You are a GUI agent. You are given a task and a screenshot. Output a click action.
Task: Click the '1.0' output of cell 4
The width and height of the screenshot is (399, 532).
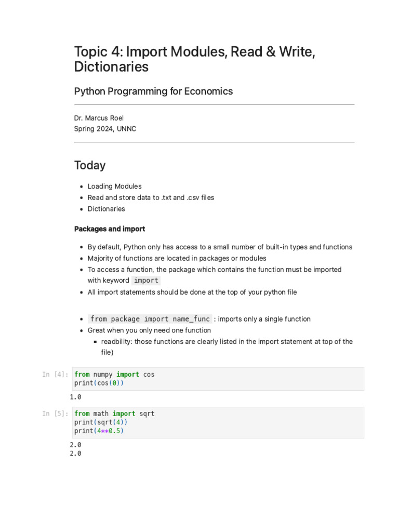coord(75,397)
